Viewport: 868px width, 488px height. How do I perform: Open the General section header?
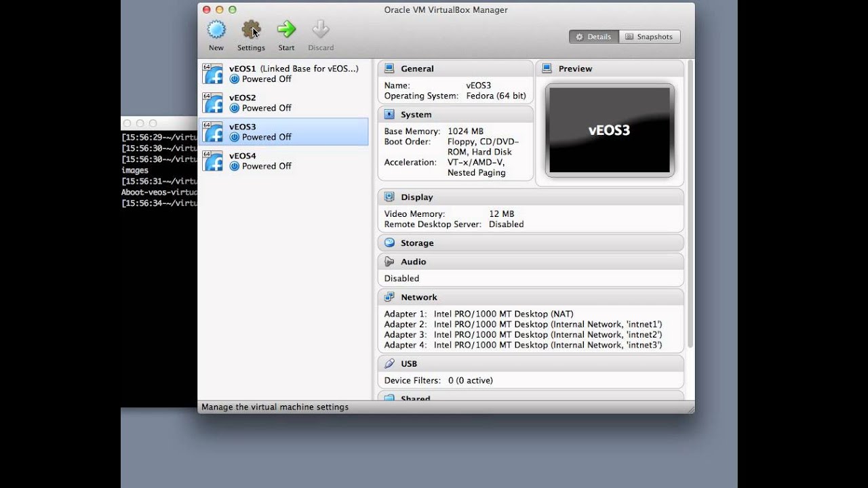coord(455,68)
